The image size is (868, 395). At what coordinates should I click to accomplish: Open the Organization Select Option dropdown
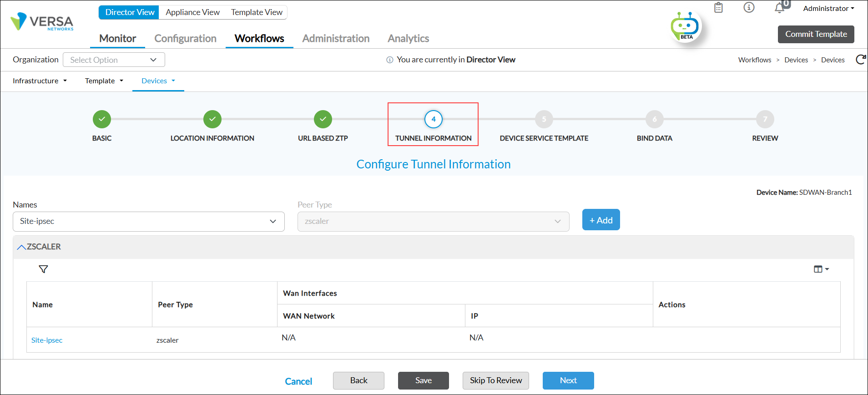[114, 60]
